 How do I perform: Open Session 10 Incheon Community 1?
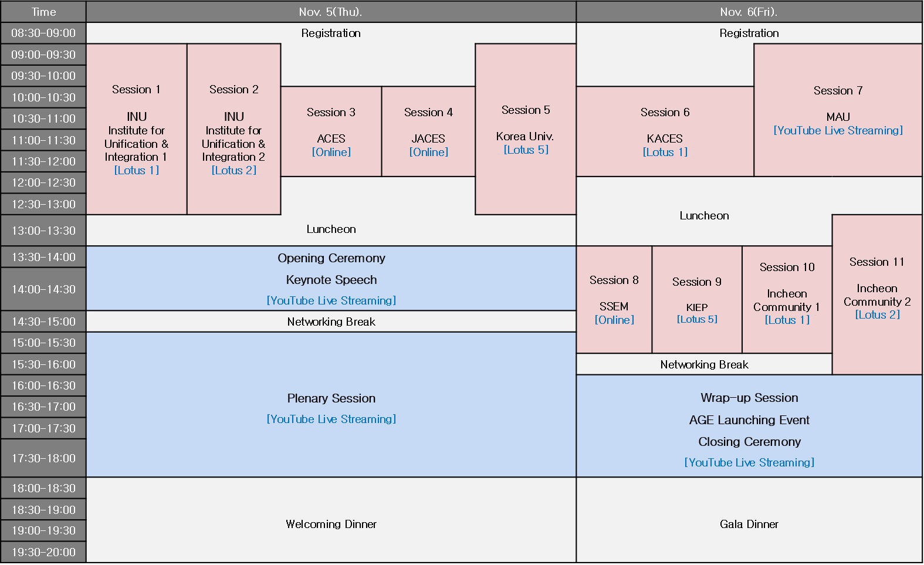point(787,300)
